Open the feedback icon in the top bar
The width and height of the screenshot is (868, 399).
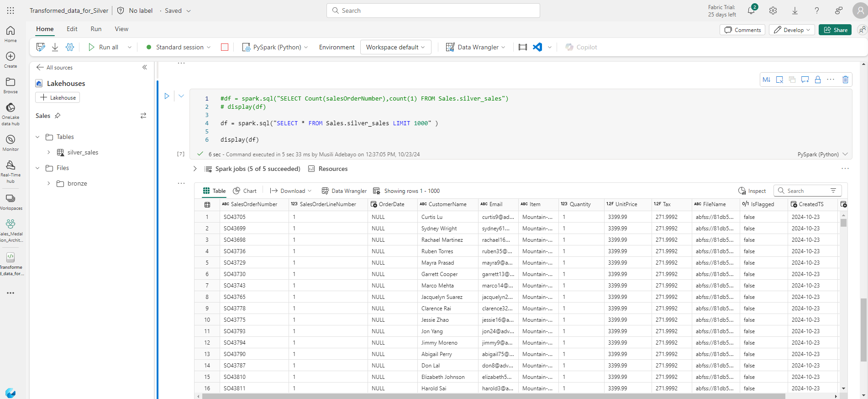click(x=839, y=10)
